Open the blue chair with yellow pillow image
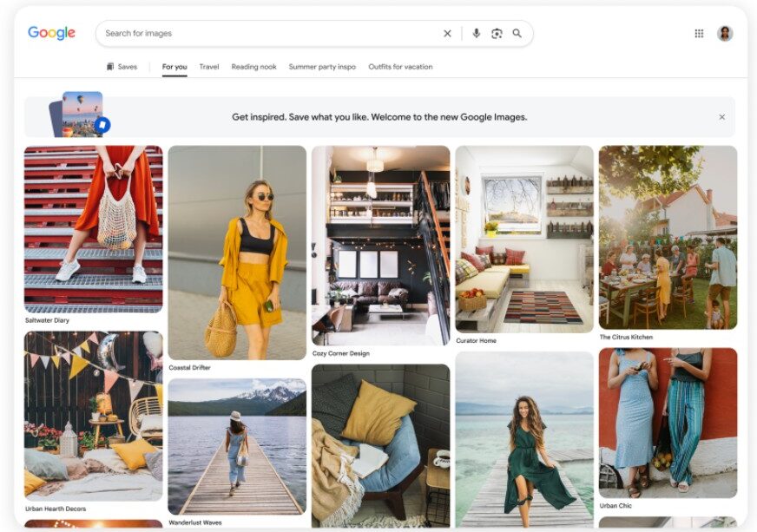The height and width of the screenshot is (532, 757). 380,445
